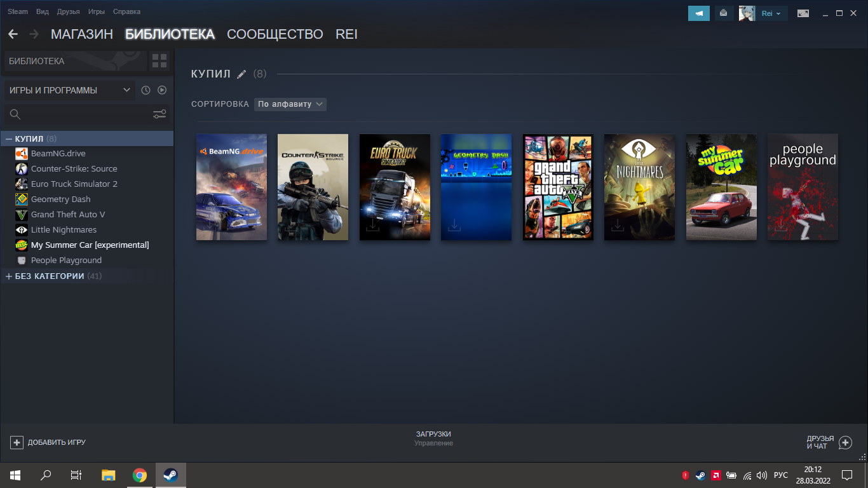Click the Rei profile avatar
868x488 pixels.
click(747, 13)
